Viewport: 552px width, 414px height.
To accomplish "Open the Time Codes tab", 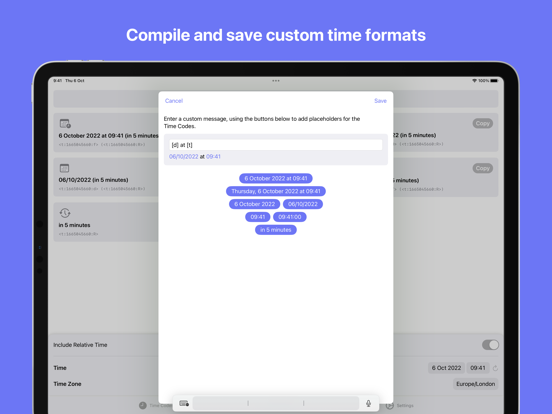I will click(155, 406).
